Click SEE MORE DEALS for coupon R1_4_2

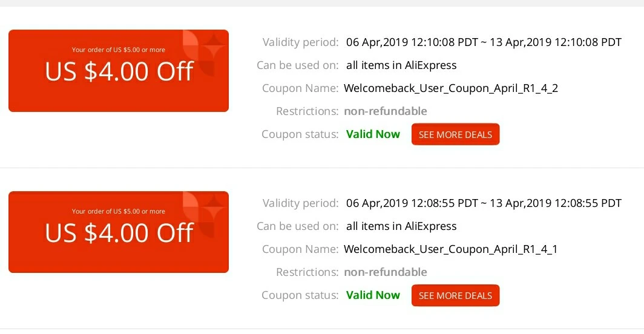(x=456, y=134)
